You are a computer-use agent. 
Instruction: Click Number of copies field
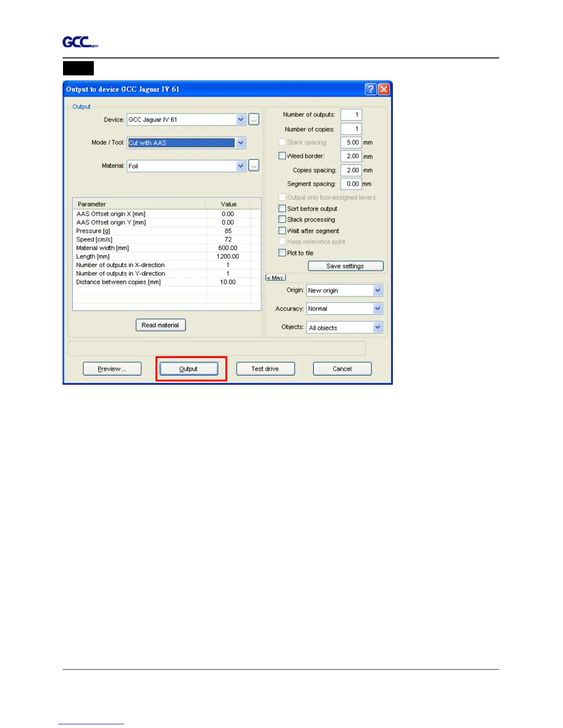click(x=351, y=129)
